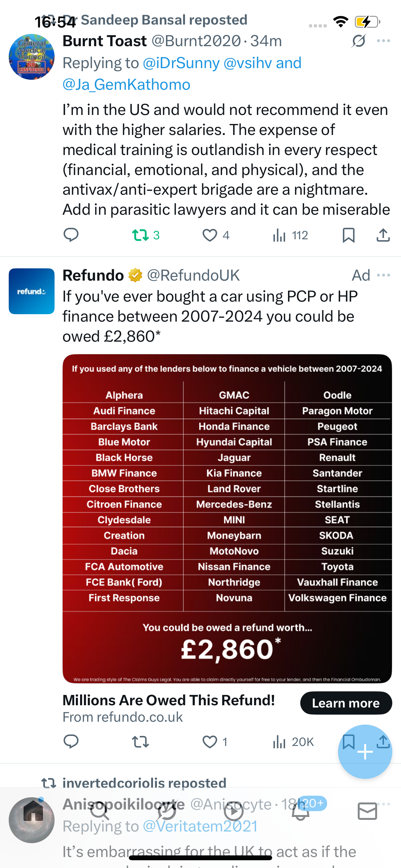Open more options on Refundo ad
401x868 pixels.
click(384, 275)
